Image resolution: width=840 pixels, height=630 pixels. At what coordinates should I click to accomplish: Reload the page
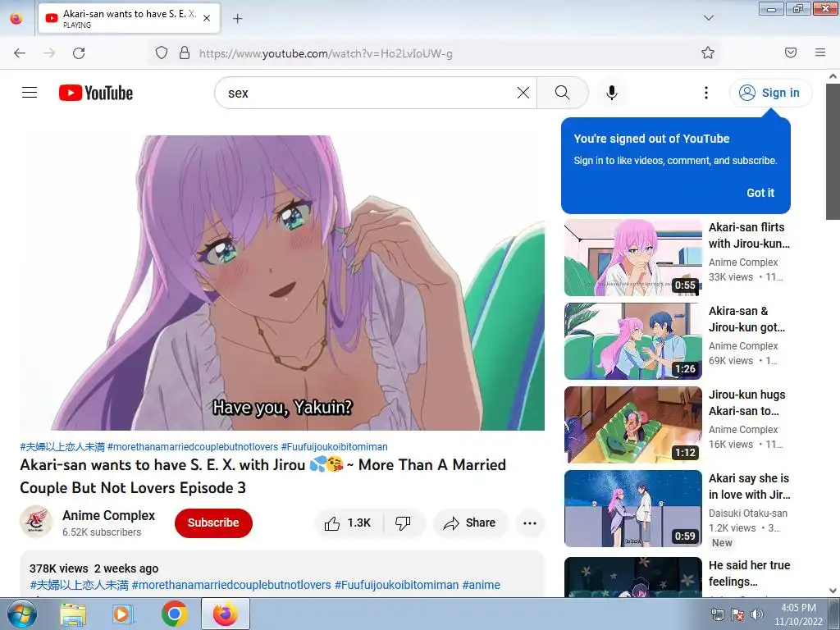[x=79, y=53]
